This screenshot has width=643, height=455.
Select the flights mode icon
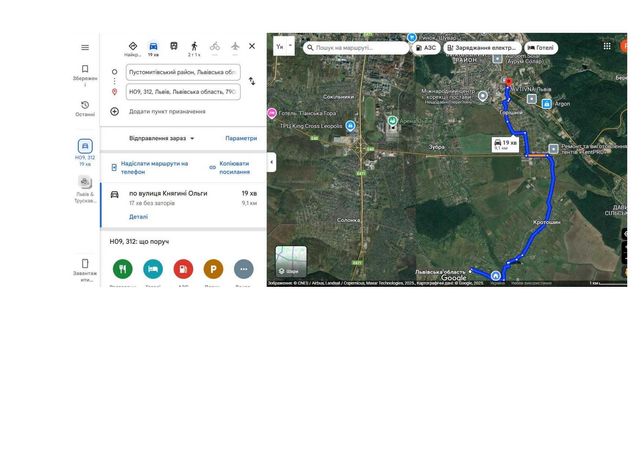[x=235, y=46]
